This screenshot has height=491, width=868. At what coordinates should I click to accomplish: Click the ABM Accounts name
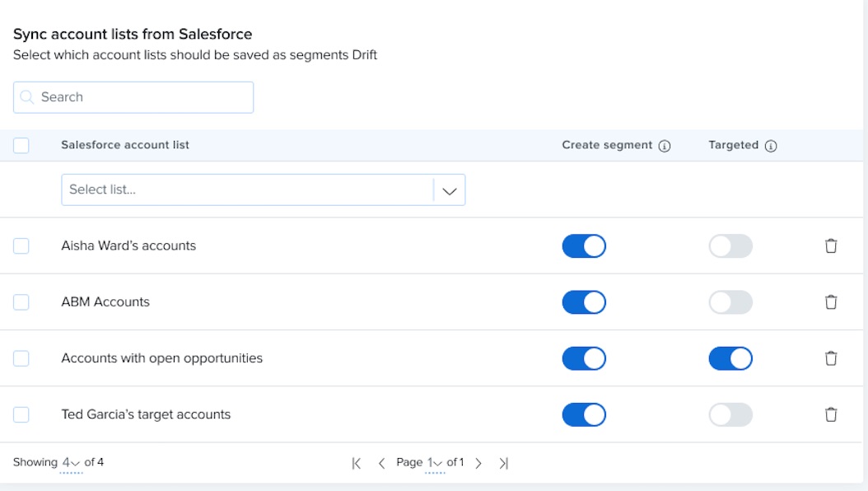(x=105, y=302)
